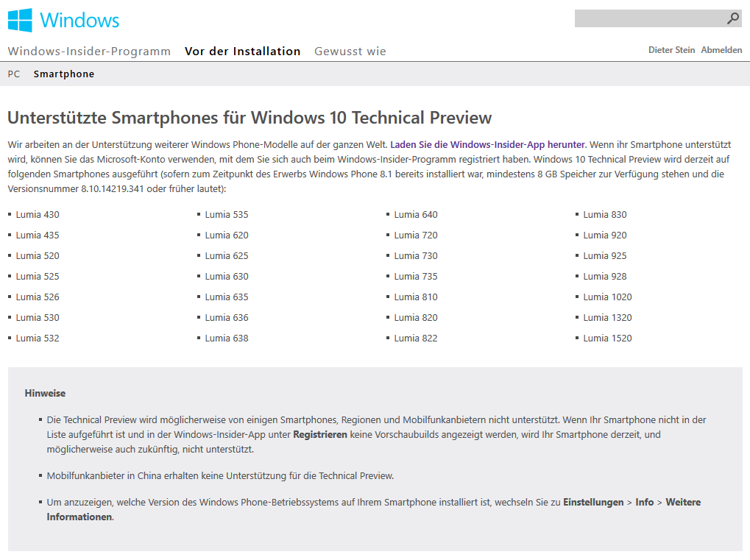Select the Lumia 830 list entry

pyautogui.click(x=604, y=215)
